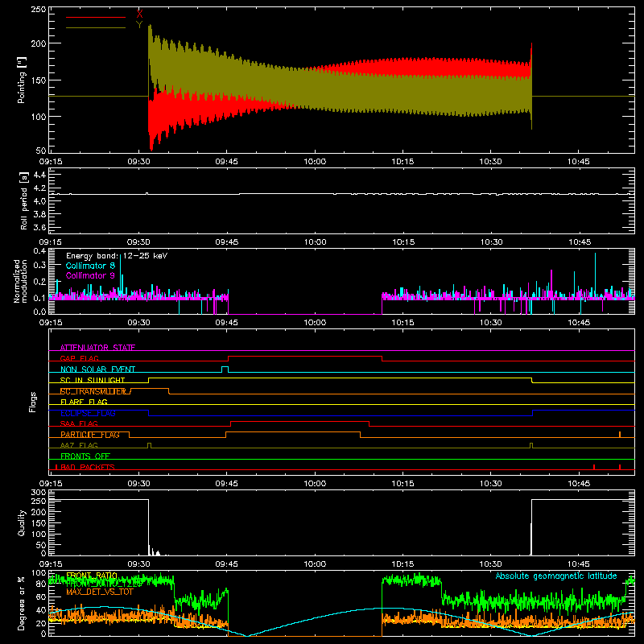
Task: Click the Degrees or % axis title
Action: [22, 603]
